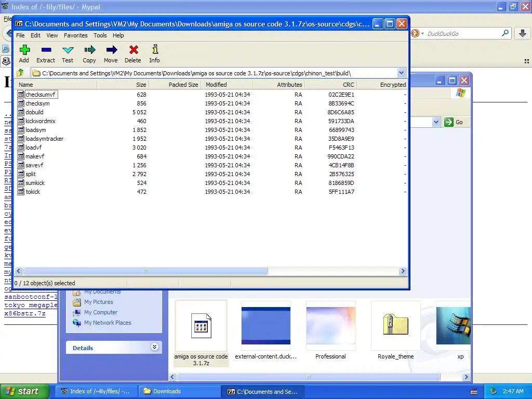The image size is (532, 399).
Task: Select amiga os source code 3.1.7z archive
Action: [201, 334]
